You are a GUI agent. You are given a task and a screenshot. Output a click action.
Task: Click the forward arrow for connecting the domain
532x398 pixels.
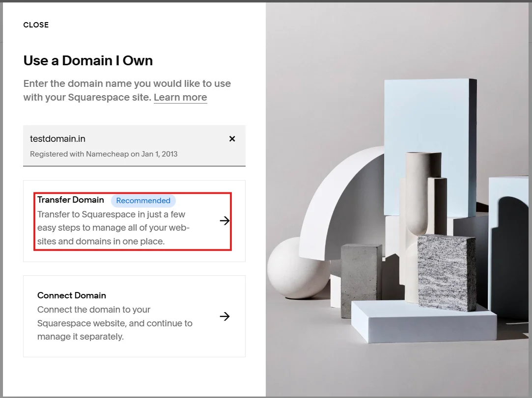[224, 316]
